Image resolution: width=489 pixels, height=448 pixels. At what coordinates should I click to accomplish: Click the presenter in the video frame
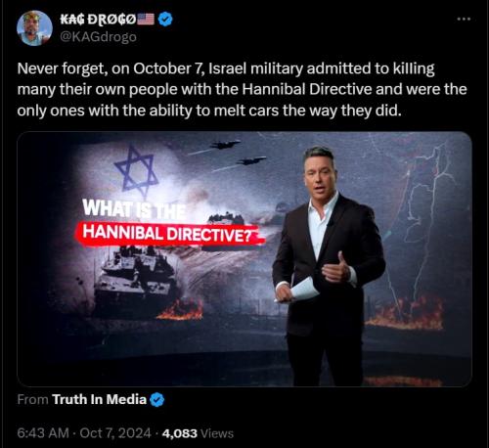pos(329,266)
